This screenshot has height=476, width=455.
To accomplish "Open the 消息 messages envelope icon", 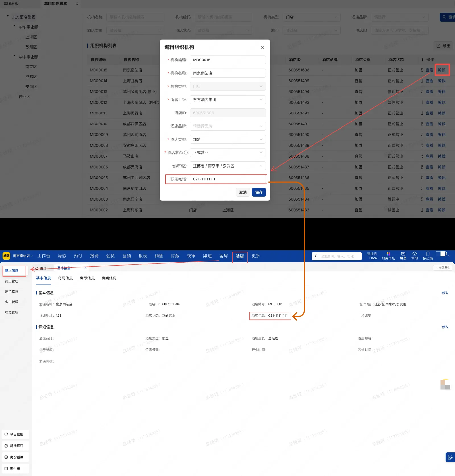I will point(403,254).
